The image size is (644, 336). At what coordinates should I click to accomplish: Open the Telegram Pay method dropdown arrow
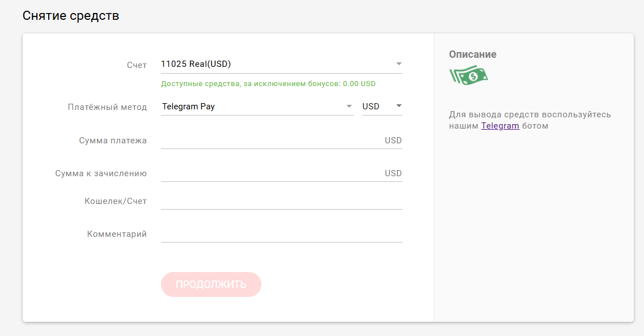pos(349,107)
